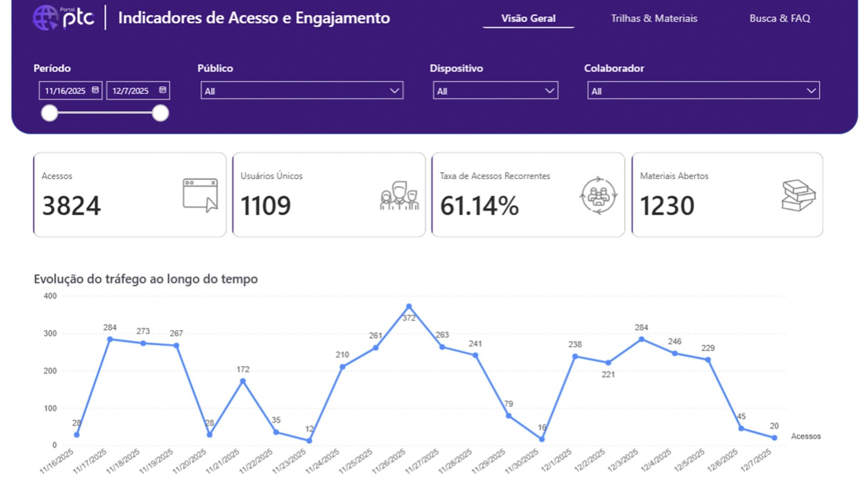Select the Taxa de Acessos Recorrentes card value

[x=479, y=206]
